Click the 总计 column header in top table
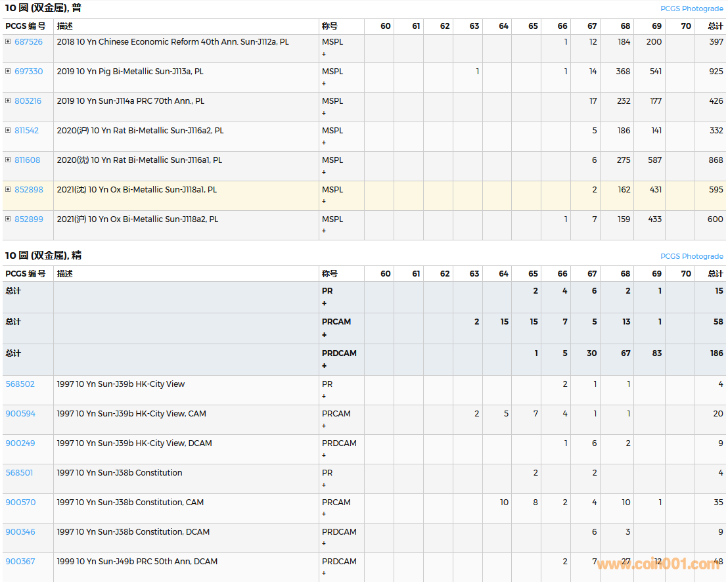The height and width of the screenshot is (582, 728). (x=715, y=26)
